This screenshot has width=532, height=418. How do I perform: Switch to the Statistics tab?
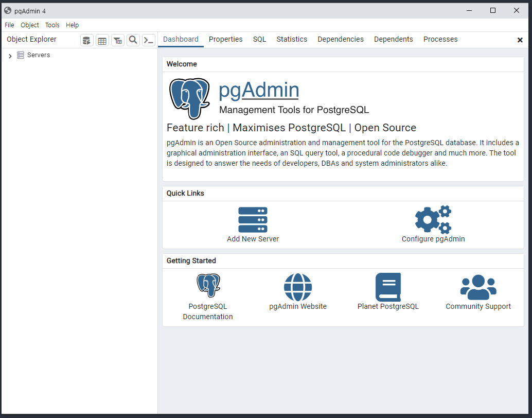pyautogui.click(x=292, y=40)
